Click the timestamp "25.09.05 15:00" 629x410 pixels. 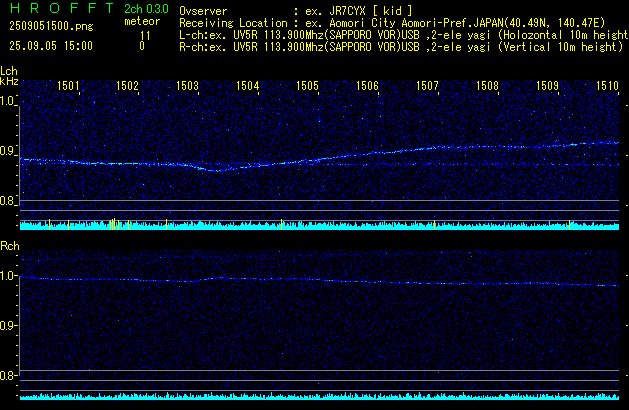tap(51, 46)
